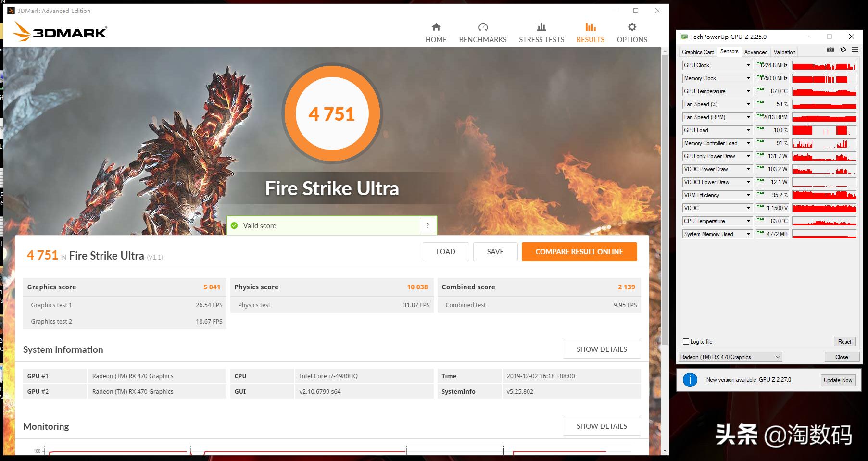Open the VRM Efficiency sensor dropdown
The image size is (868, 461).
coord(748,195)
